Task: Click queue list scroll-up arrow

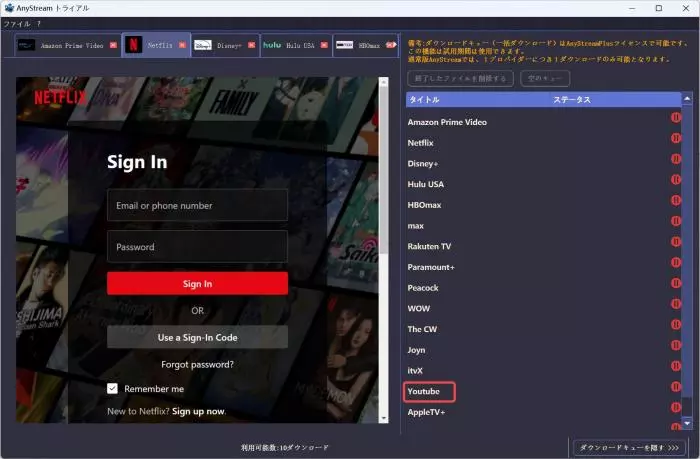Action: coord(687,99)
